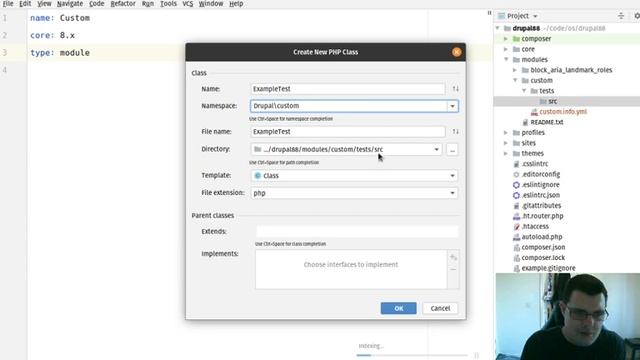Open the Help menu
Image resolution: width=640 pixels, height=360 pixels.
[236, 4]
